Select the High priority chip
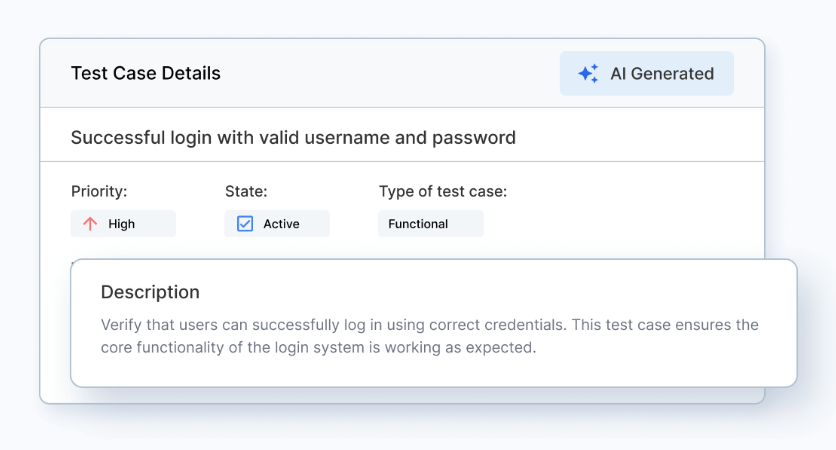The width and height of the screenshot is (836, 450). 123,224
